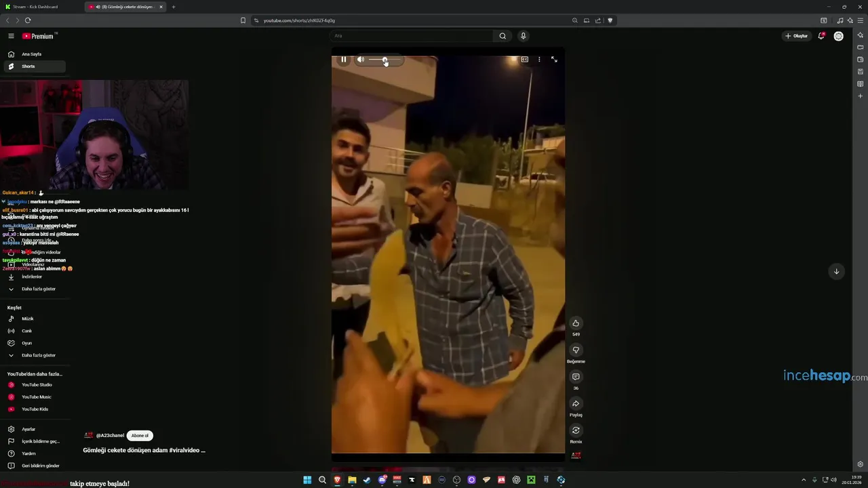Open YouTube Kids link

[34, 409]
